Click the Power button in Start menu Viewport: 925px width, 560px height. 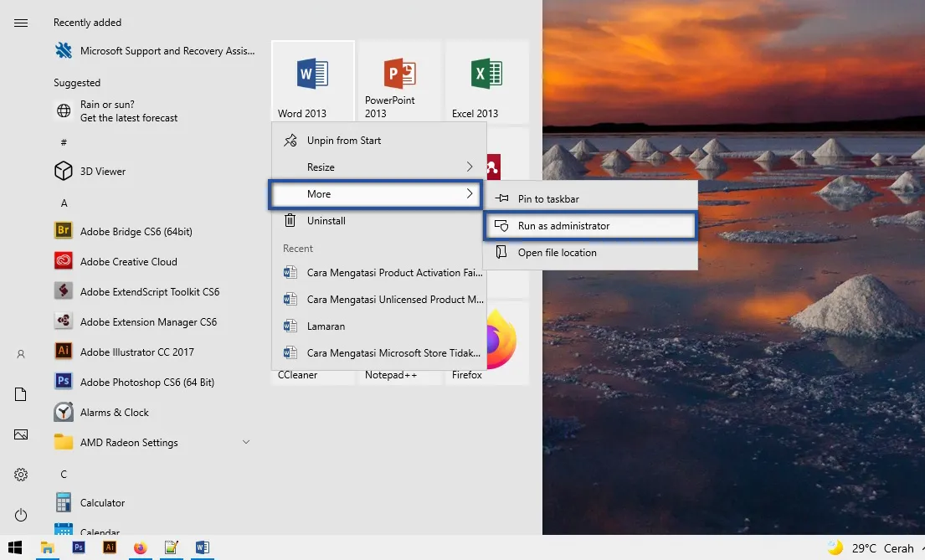click(x=20, y=515)
